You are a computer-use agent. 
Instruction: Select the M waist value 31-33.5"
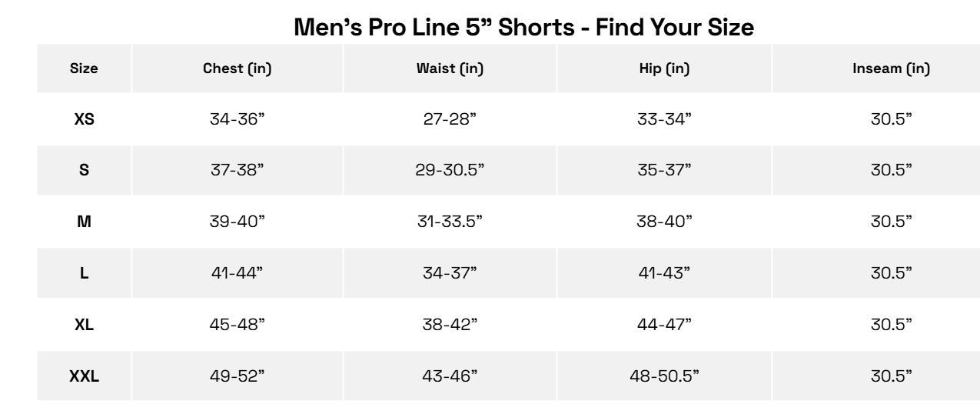(450, 222)
